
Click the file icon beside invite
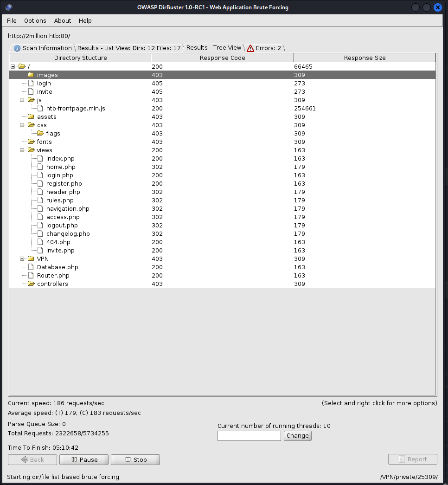pos(31,91)
